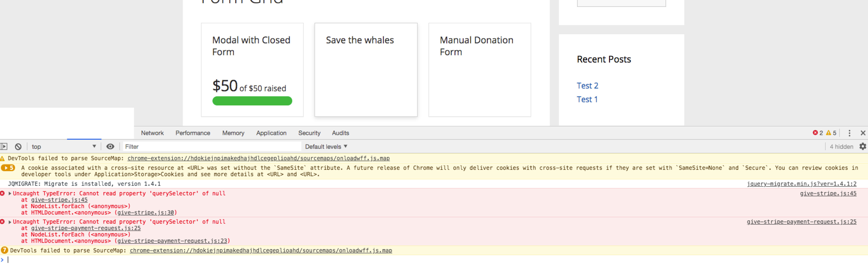Clear console with the ban icon
The width and height of the screenshot is (868, 267).
click(x=18, y=147)
